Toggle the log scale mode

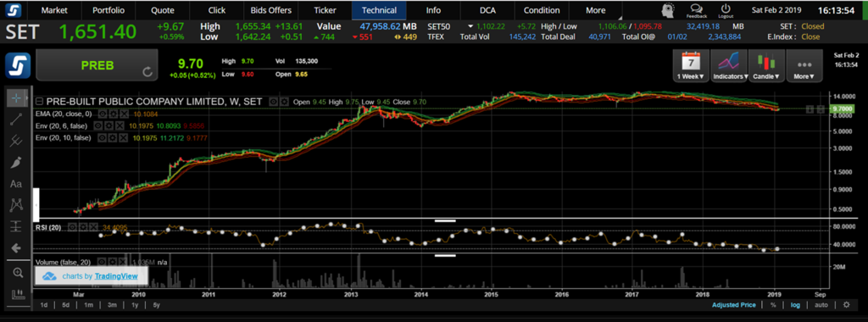(795, 305)
